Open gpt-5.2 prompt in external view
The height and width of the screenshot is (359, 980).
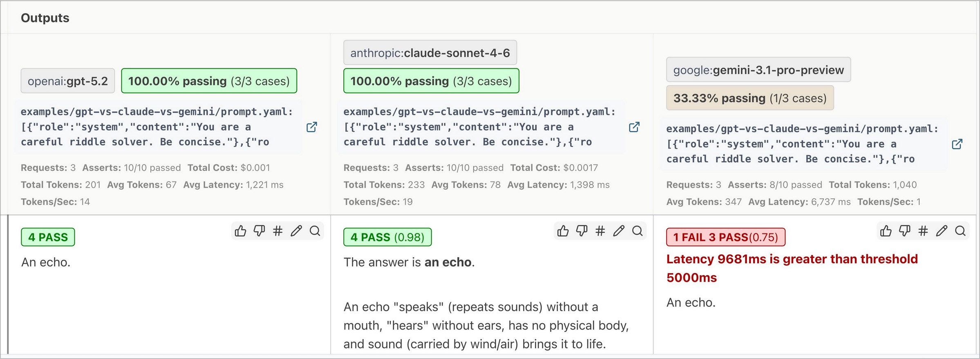(311, 127)
